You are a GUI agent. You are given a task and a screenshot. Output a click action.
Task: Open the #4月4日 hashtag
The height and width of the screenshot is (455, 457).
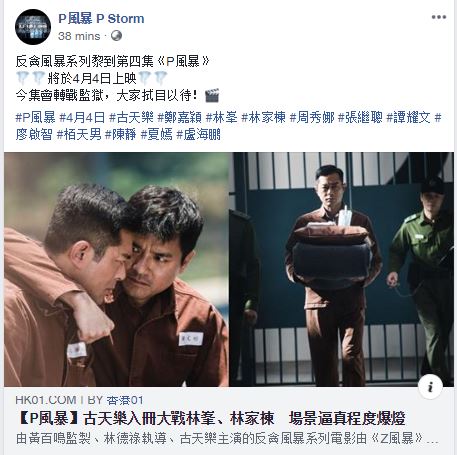click(x=82, y=117)
